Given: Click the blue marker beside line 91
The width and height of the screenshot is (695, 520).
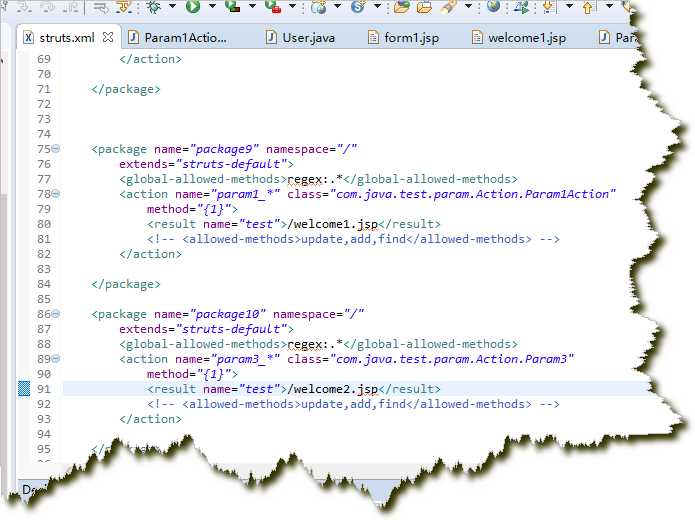Looking at the screenshot, I should coord(24,389).
